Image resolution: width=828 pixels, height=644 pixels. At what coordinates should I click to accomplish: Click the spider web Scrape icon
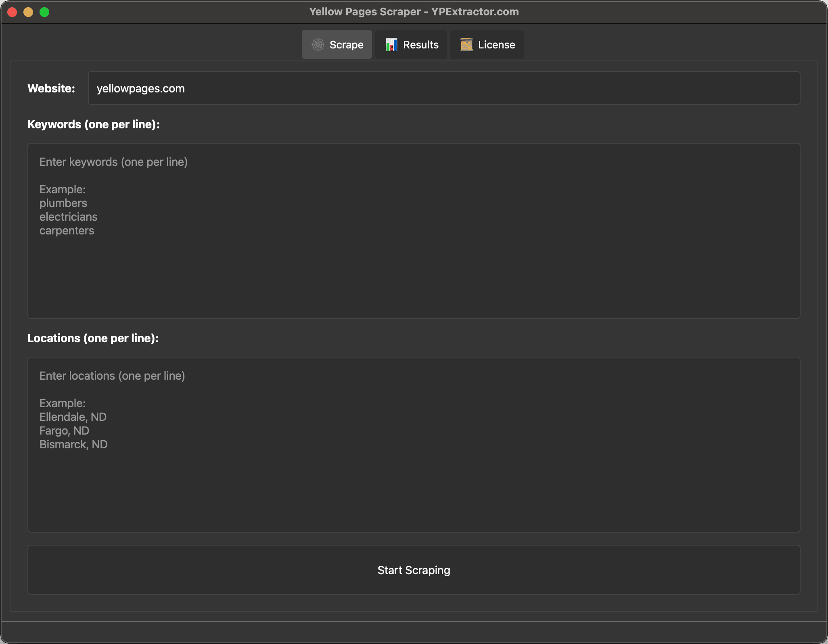pyautogui.click(x=318, y=44)
